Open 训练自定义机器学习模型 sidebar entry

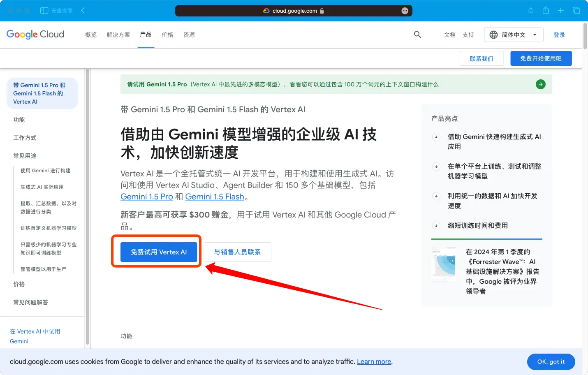pyautogui.click(x=49, y=228)
